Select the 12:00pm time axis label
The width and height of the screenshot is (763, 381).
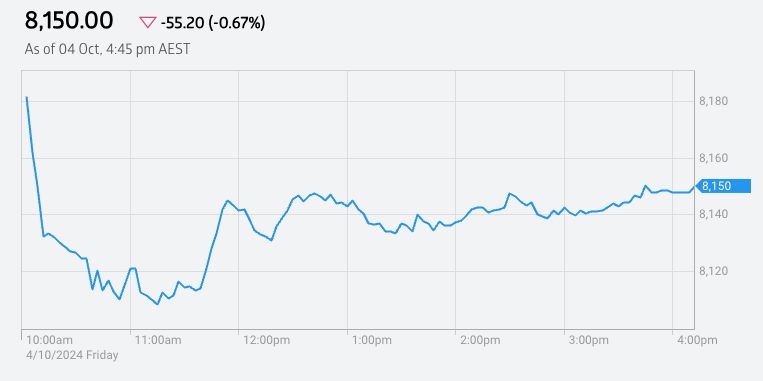[x=267, y=340]
